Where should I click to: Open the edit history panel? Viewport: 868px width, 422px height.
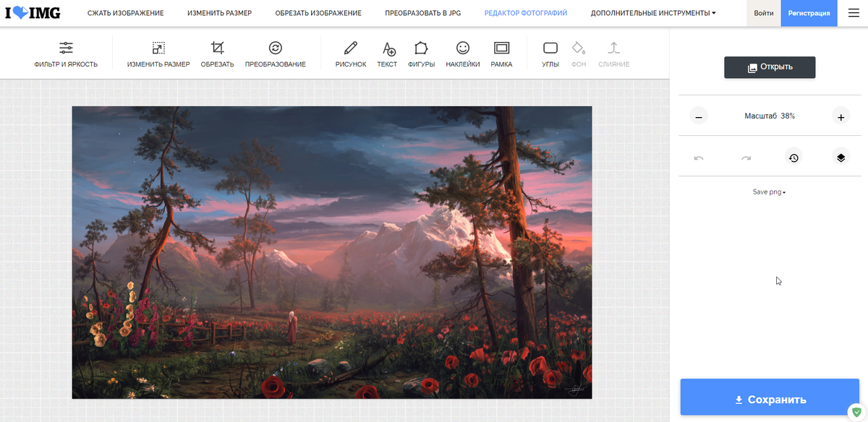[793, 157]
